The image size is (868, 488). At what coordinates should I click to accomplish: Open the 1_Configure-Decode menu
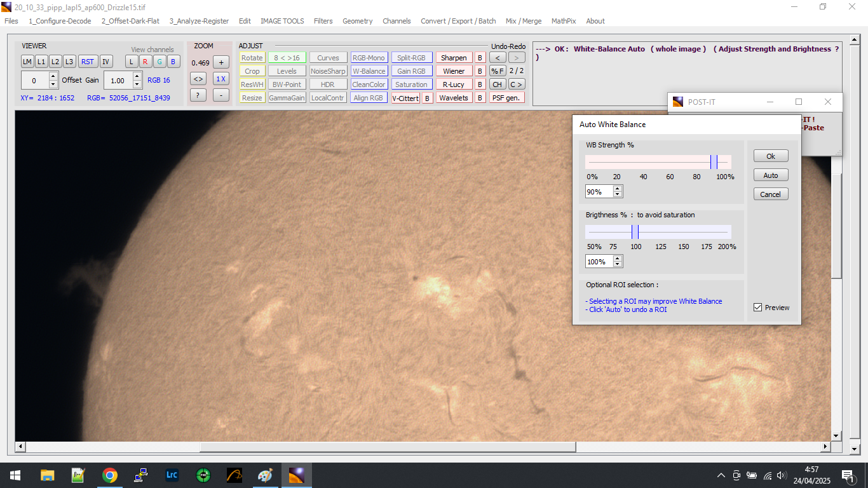click(x=60, y=21)
